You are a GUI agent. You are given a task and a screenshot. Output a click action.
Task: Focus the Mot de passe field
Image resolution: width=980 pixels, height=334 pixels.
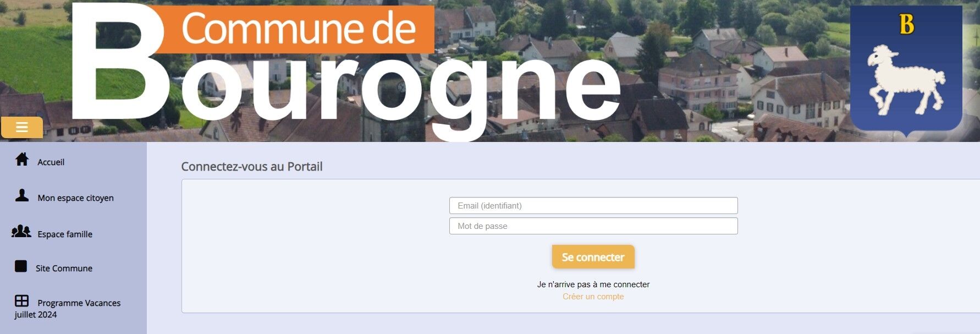[x=593, y=226]
